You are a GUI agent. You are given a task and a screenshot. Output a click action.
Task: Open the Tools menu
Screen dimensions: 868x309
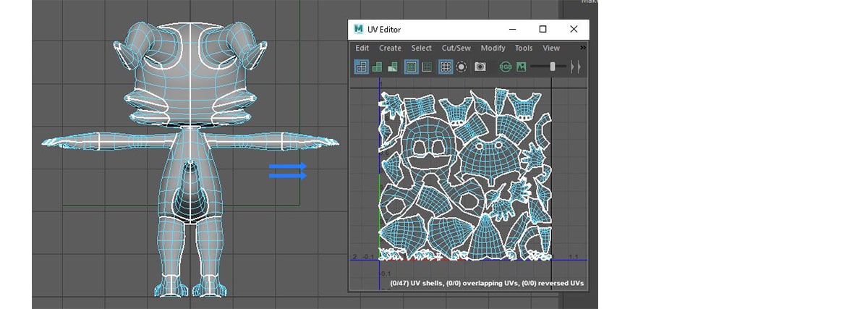[x=524, y=48]
